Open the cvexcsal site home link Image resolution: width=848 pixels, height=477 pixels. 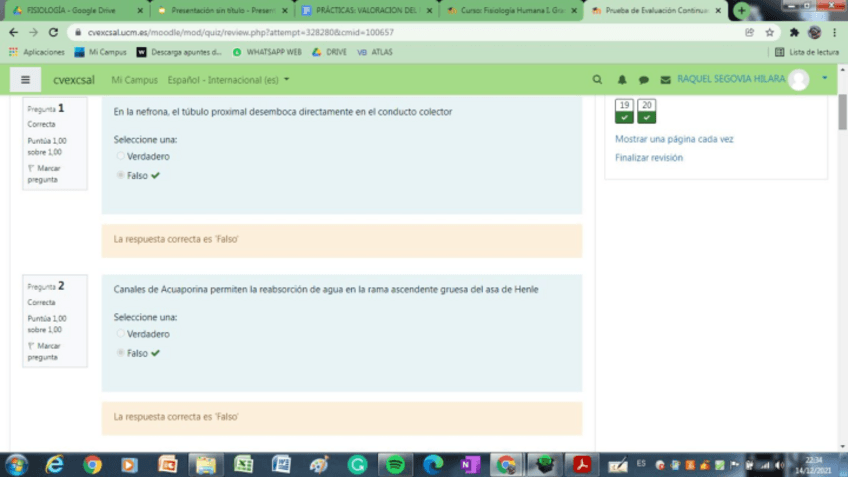pos(74,80)
